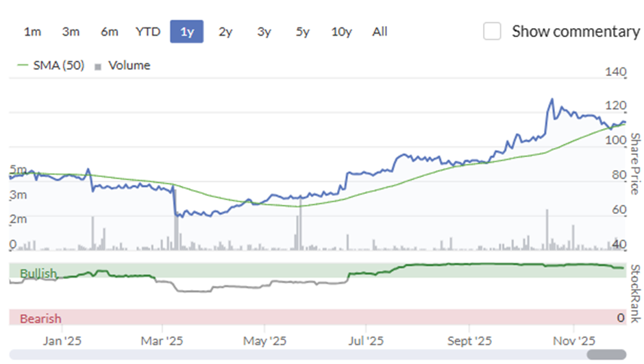Click the green SMA legend line marker
Viewport: 644px width, 364px height.
[23, 65]
